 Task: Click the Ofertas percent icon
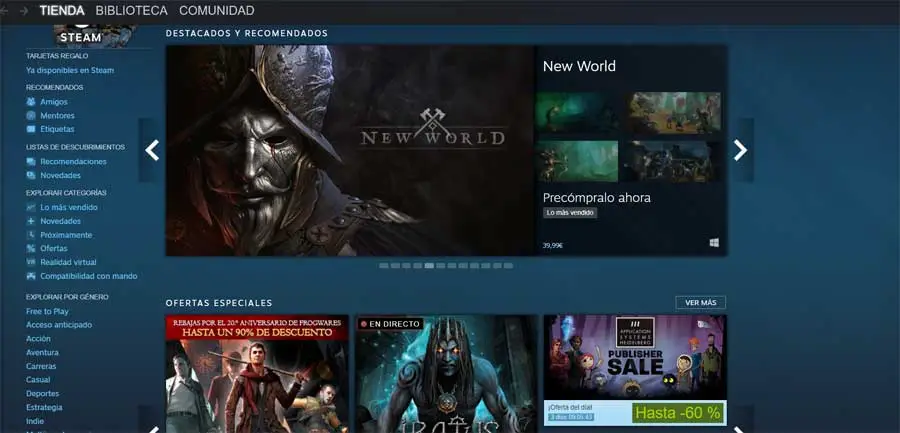pos(31,248)
